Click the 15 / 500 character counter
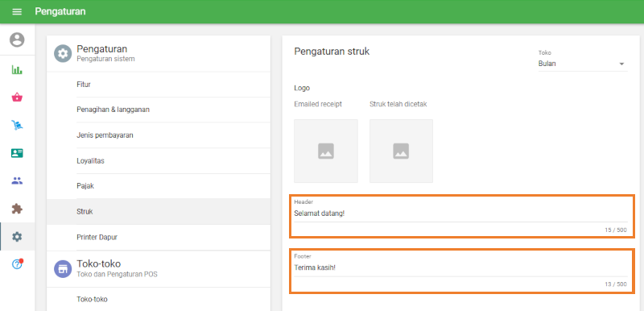Viewport: 644px width, 311px height. point(616,230)
